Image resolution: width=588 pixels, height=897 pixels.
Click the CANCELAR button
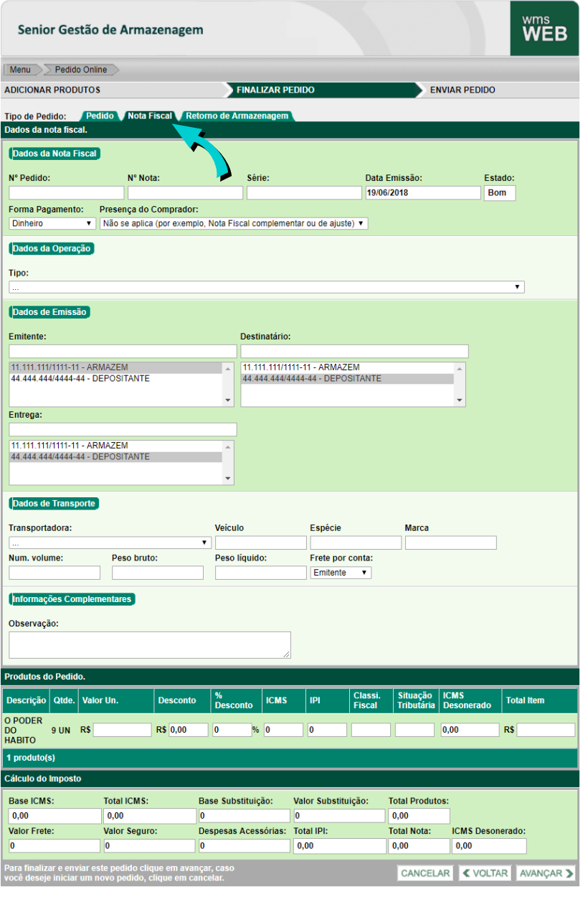click(425, 873)
